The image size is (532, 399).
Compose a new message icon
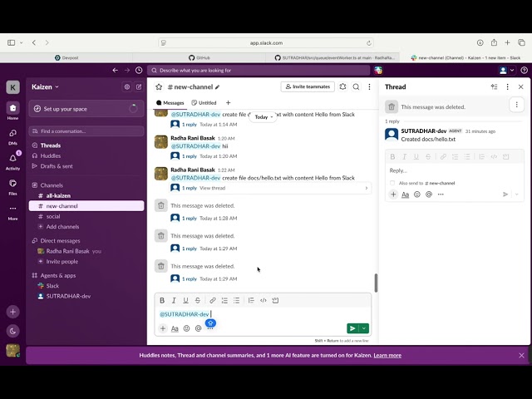tap(139, 86)
